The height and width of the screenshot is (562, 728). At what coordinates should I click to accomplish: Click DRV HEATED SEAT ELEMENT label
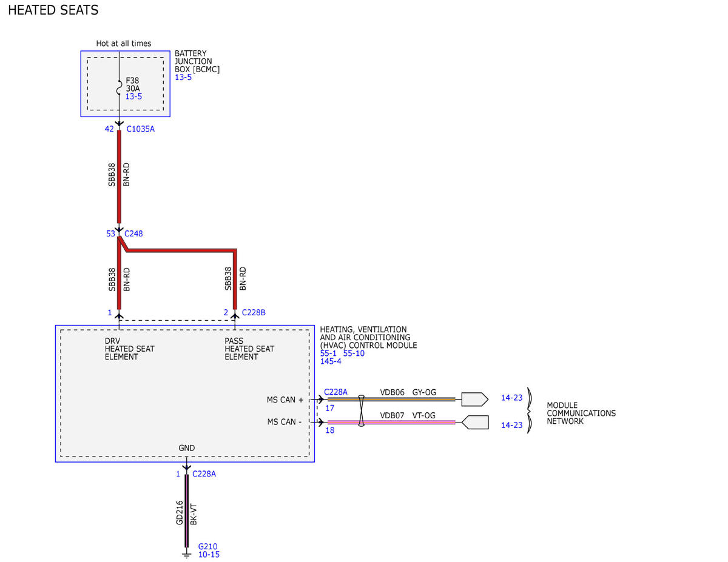[x=129, y=349]
